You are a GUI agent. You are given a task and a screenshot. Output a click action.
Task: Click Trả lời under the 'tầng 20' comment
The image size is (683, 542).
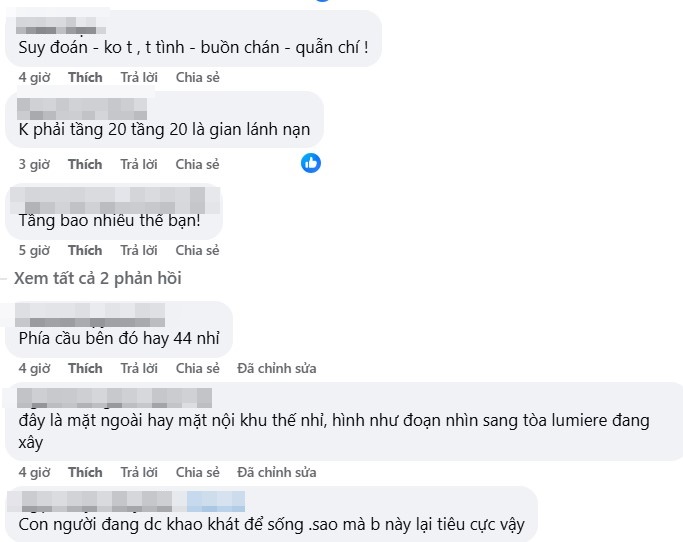(x=139, y=164)
